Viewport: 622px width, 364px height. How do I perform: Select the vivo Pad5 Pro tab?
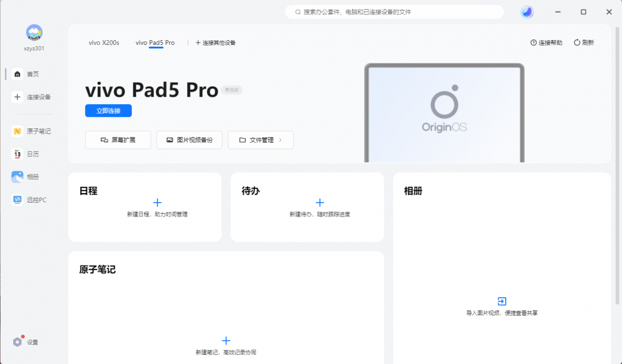pos(155,43)
